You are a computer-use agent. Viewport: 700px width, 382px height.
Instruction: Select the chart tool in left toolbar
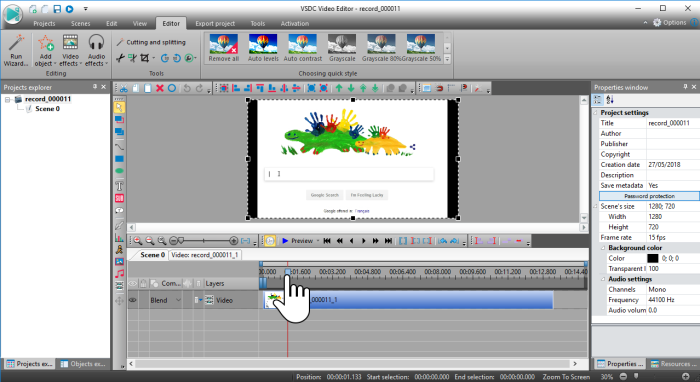[119, 237]
